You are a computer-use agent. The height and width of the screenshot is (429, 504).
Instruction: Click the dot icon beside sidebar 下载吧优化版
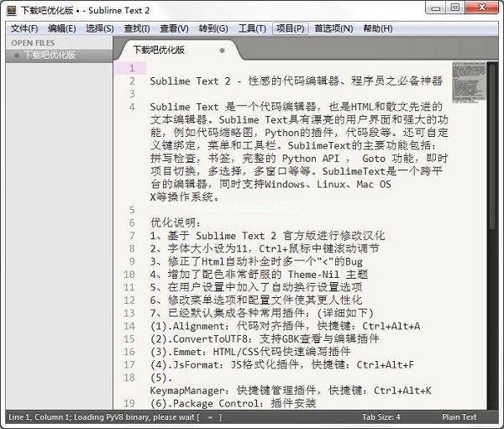pyautogui.click(x=17, y=55)
